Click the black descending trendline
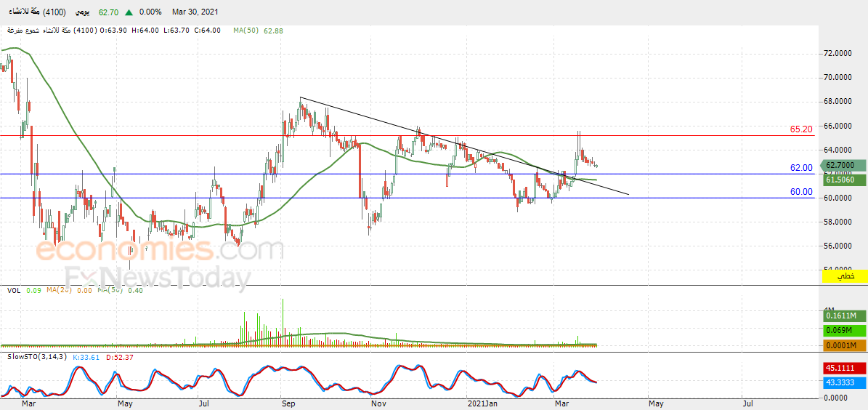This screenshot has height=410, width=868. [464, 145]
